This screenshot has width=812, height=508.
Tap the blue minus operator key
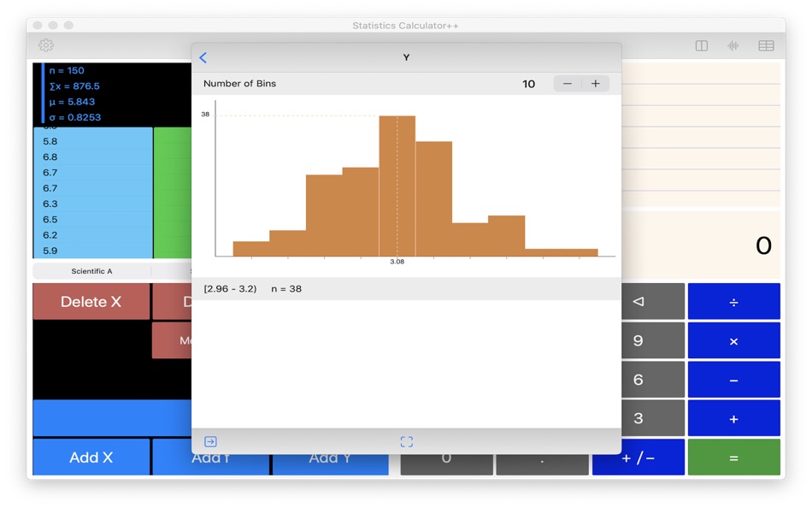[x=734, y=380]
